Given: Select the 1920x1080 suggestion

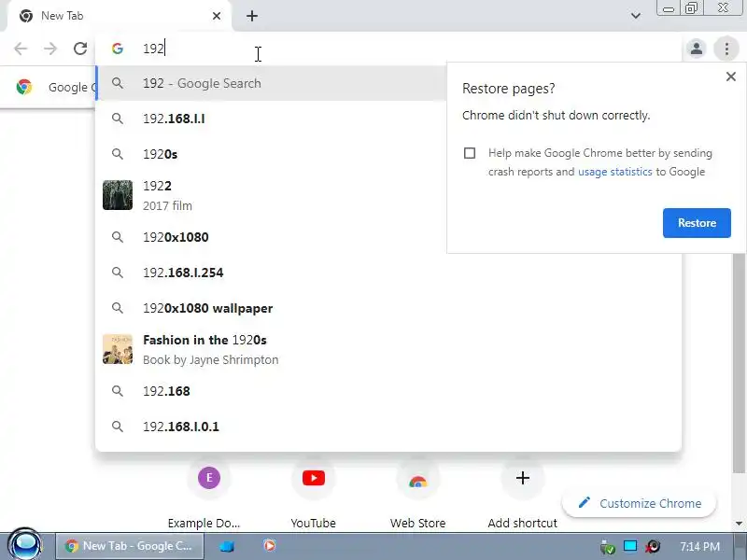Looking at the screenshot, I should pos(272,237).
